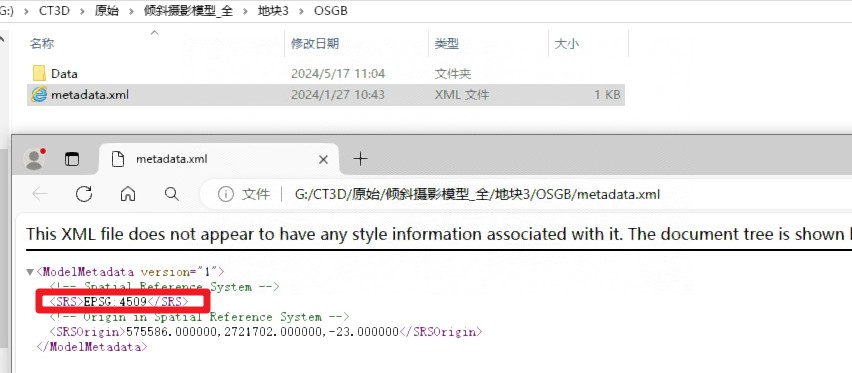852x373 pixels.
Task: Expand breadcrumb chevron after 地块3
Action: click(301, 11)
